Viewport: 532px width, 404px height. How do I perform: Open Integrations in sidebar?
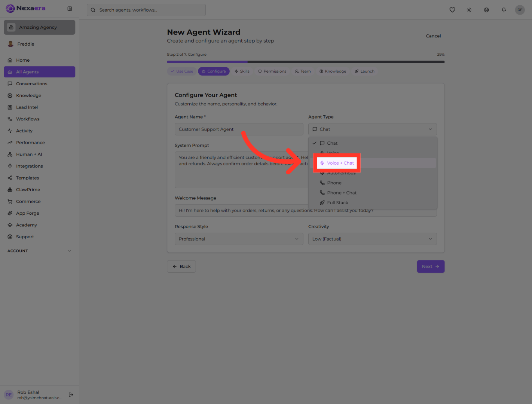pos(39,166)
